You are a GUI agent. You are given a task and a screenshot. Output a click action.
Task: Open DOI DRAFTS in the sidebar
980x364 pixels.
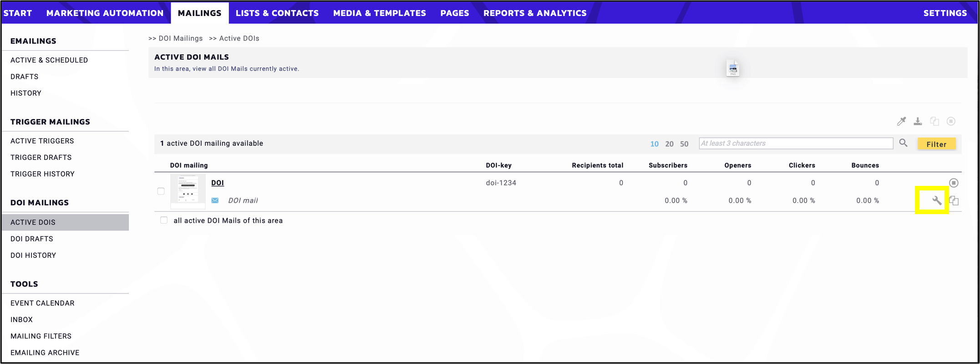click(x=32, y=239)
